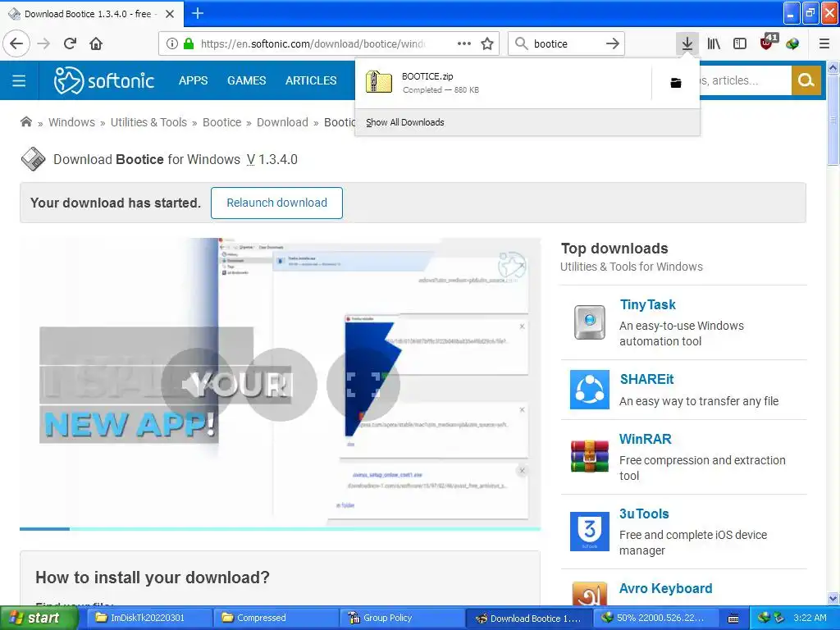840x630 pixels.
Task: Click the search magnifier in search box
Action: [521, 43]
